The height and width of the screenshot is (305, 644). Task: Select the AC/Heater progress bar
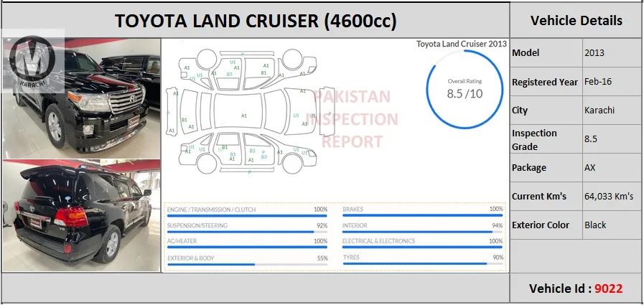tap(247, 247)
